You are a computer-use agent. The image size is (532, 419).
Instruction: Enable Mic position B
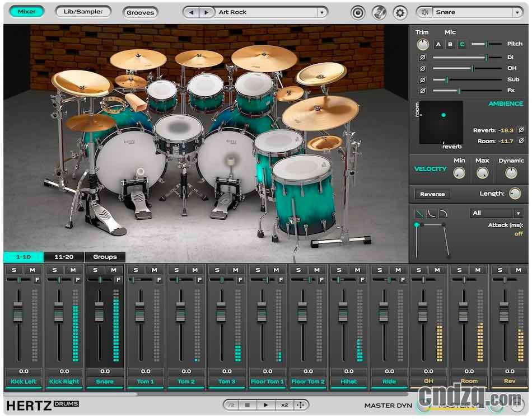(x=450, y=44)
